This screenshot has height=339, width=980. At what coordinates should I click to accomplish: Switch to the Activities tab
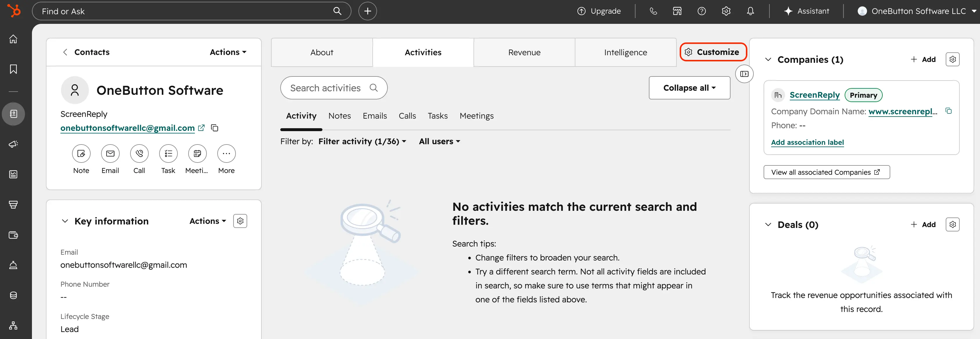coord(423,52)
